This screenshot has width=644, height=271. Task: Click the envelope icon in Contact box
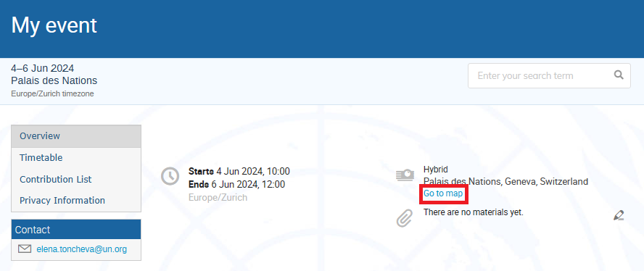[x=25, y=249]
